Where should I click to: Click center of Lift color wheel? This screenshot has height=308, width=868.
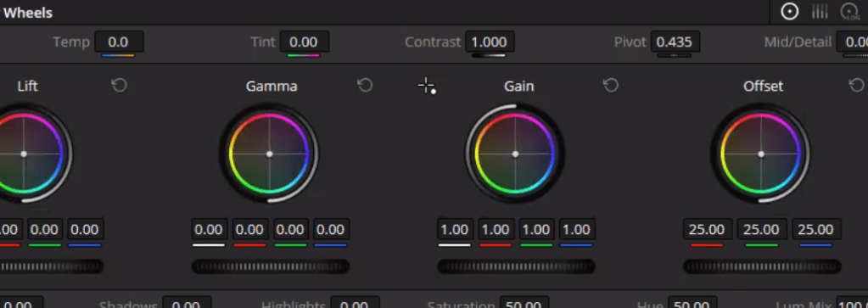coord(24,154)
